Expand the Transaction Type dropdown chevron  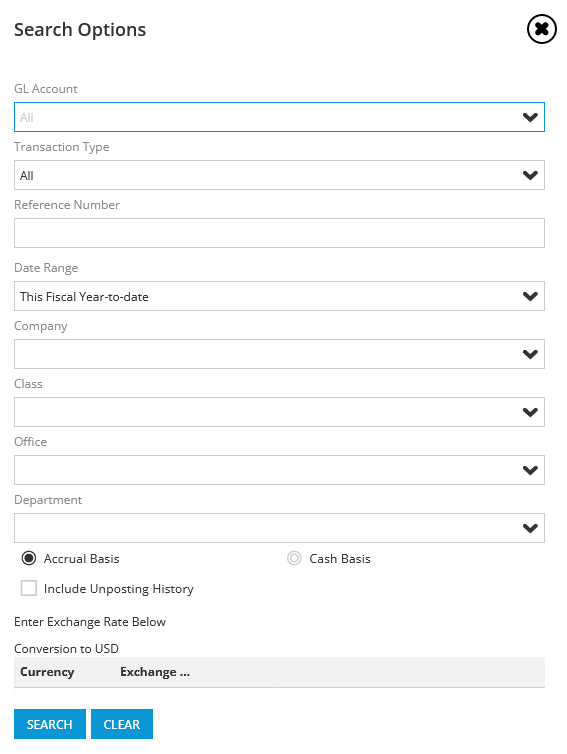pos(530,175)
